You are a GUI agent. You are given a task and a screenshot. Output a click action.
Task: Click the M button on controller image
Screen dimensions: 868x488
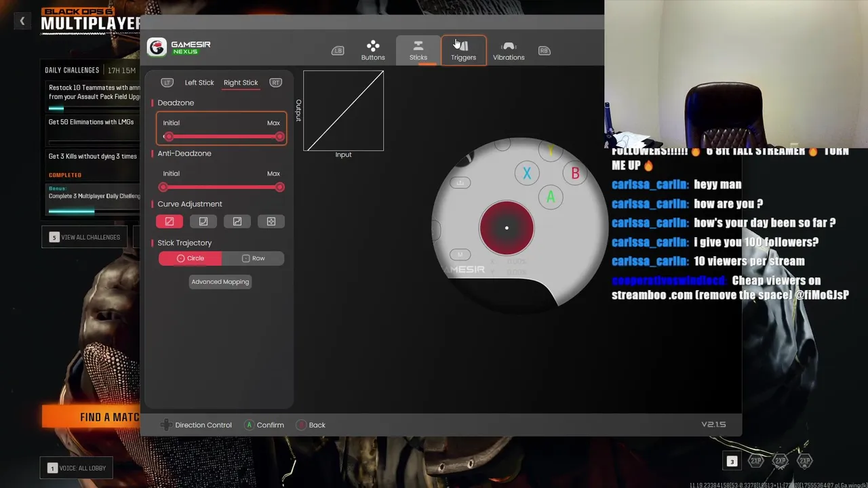[460, 255]
